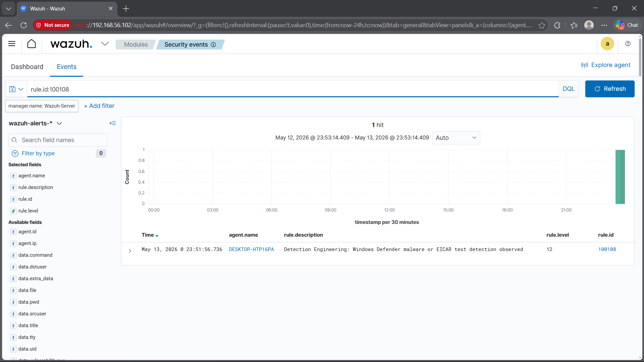This screenshot has width=644, height=362.
Task: Bookmark this page star icon
Action: coord(542,25)
